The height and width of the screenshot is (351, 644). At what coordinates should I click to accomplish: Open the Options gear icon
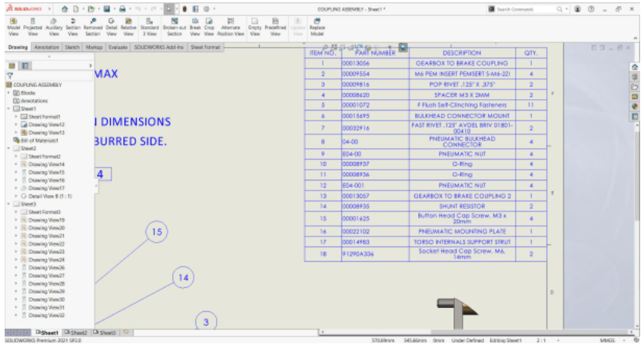pyautogui.click(x=207, y=8)
